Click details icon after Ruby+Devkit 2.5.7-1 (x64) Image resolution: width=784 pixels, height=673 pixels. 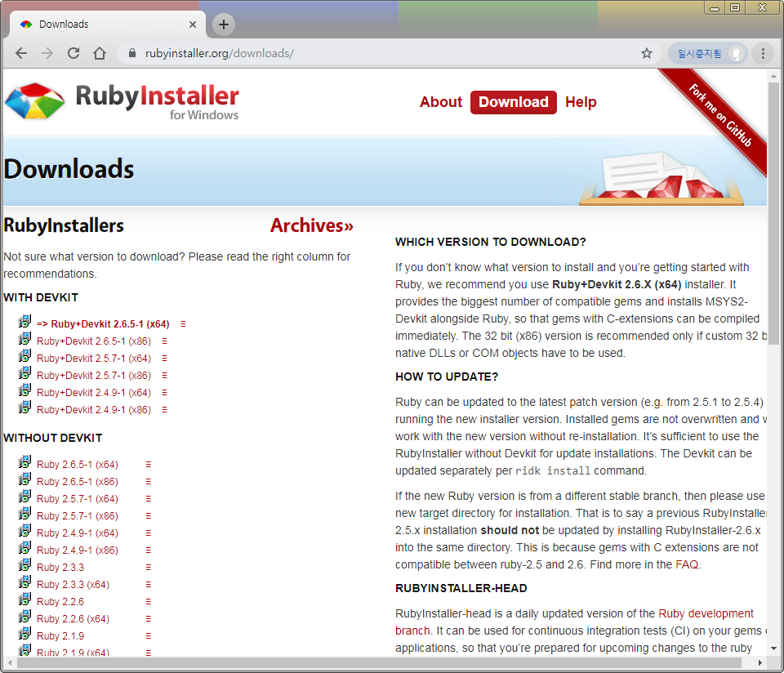(164, 358)
